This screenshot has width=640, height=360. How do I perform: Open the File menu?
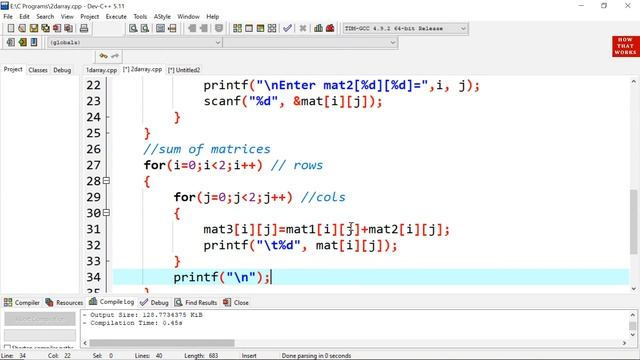8,17
